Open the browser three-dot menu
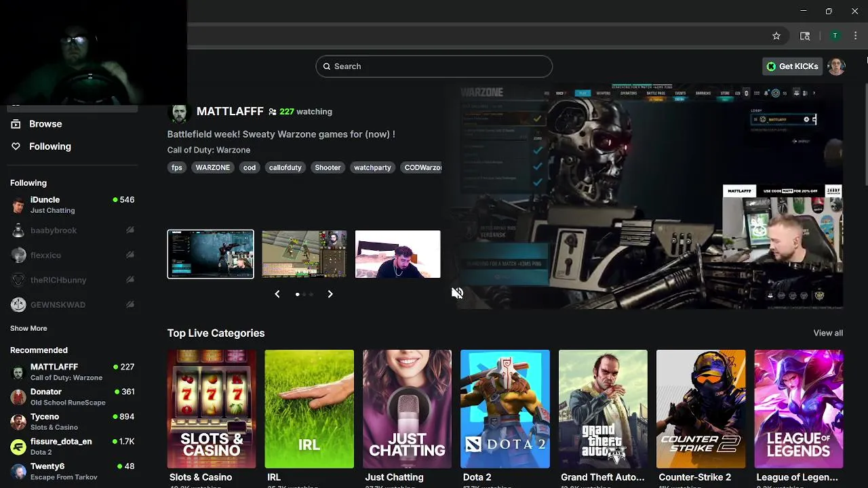868x488 pixels. coord(855,36)
